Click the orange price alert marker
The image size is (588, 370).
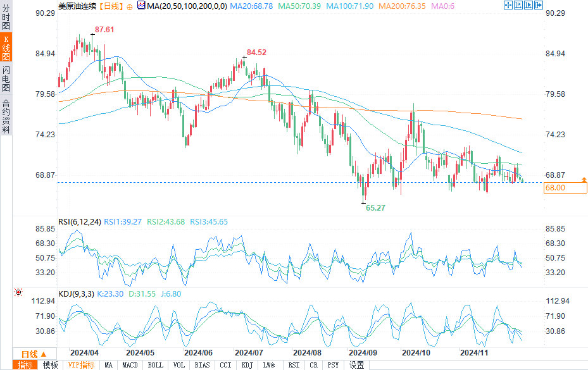click(584, 180)
